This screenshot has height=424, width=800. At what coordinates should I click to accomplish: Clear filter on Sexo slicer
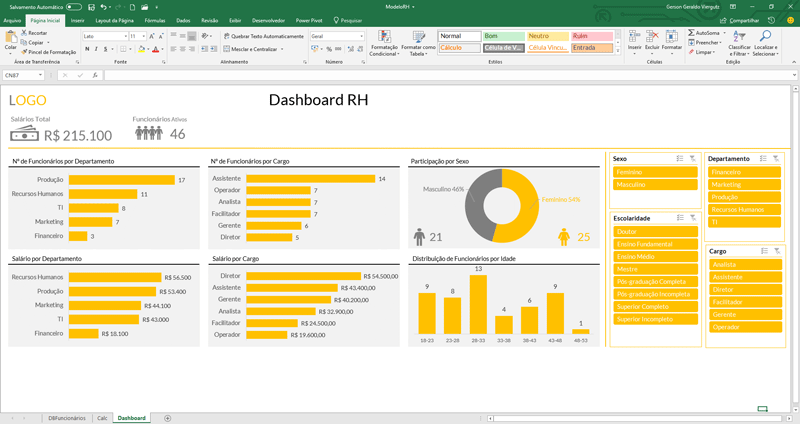pyautogui.click(x=693, y=158)
